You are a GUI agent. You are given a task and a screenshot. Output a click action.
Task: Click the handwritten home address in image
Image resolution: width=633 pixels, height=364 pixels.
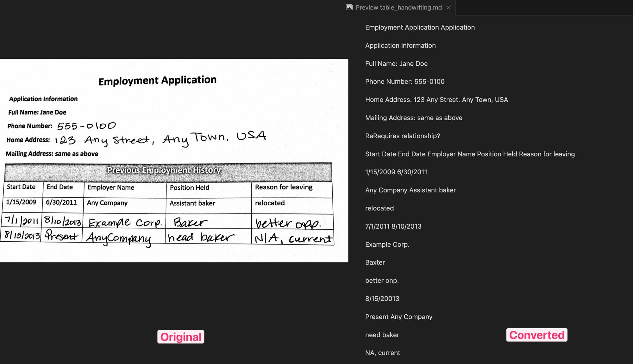tap(160, 139)
